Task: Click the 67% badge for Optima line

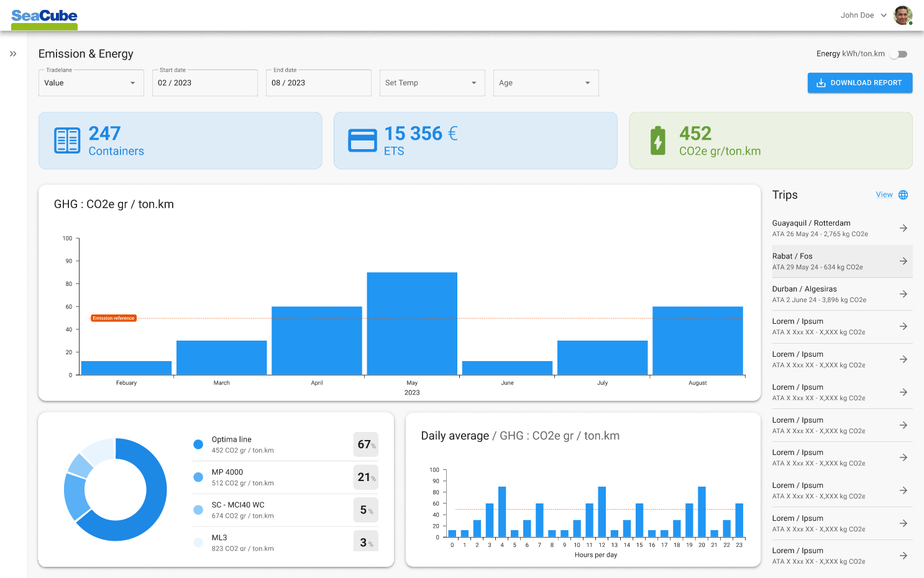Action: click(366, 444)
